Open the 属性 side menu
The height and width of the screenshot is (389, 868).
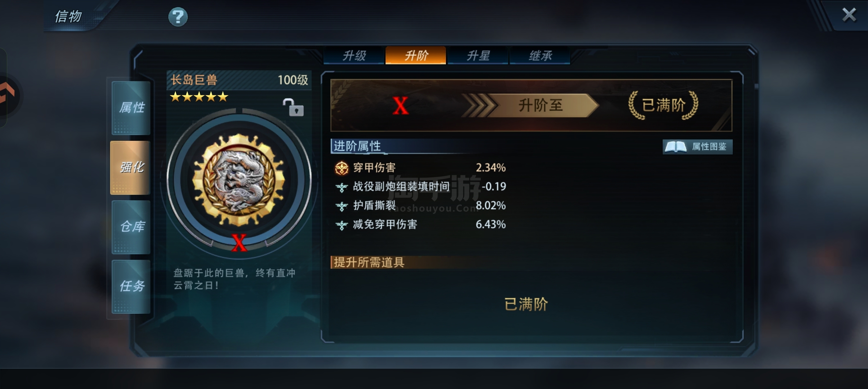pos(131,108)
